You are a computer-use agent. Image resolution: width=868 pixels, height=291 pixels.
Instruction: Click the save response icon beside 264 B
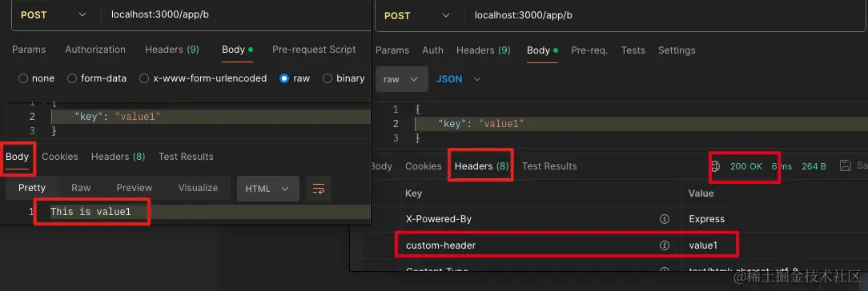(x=846, y=165)
